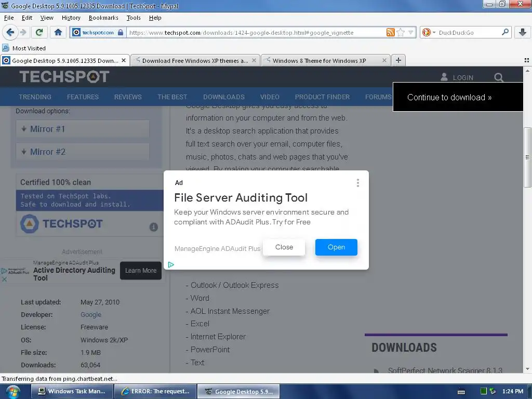
Task: Click the search magnifier in DuckDuckGo box
Action: click(505, 32)
